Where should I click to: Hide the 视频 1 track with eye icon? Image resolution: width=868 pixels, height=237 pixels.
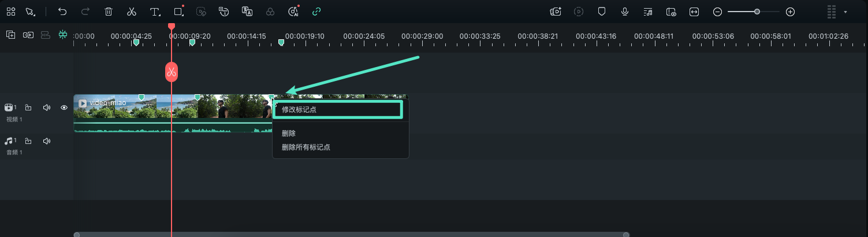pos(64,108)
